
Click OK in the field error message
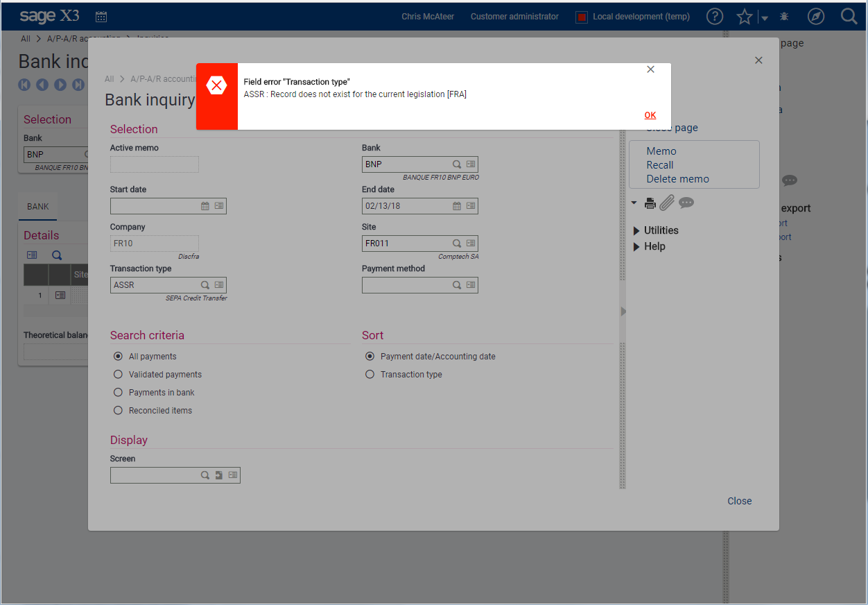pyautogui.click(x=650, y=115)
